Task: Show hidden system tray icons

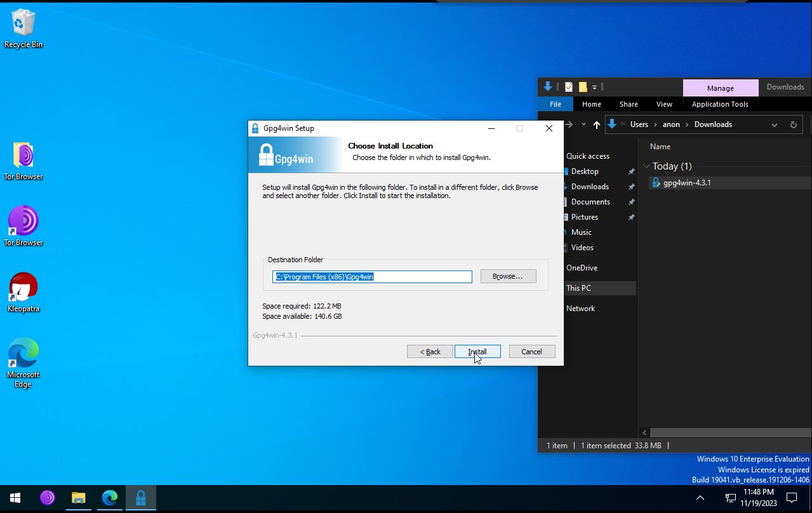Action: 700,498
